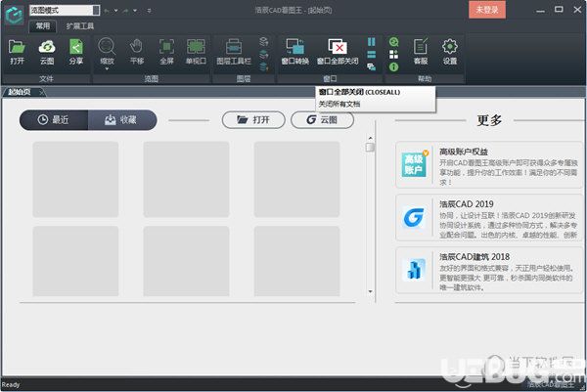Click the 高级账户 badge icon

coord(414,164)
